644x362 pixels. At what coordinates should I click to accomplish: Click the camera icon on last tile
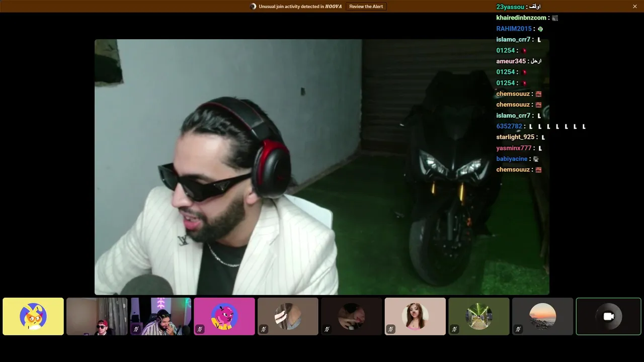pos(609,316)
